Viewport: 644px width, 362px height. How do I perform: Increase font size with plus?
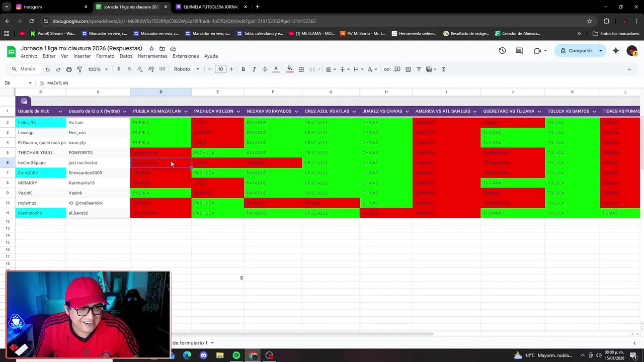(231, 69)
